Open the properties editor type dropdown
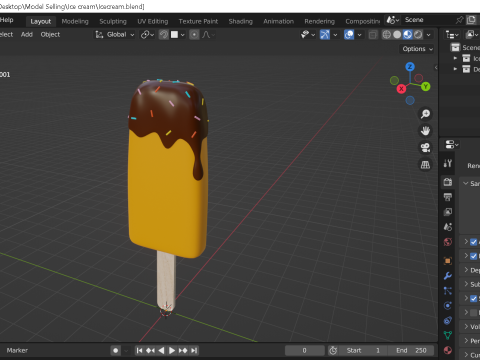Image resolution: width=480 pixels, height=360 pixels. point(452,145)
